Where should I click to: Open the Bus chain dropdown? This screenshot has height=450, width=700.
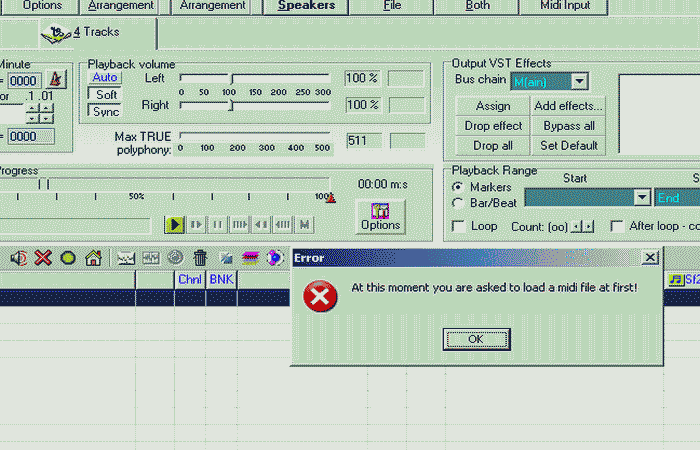(579, 81)
